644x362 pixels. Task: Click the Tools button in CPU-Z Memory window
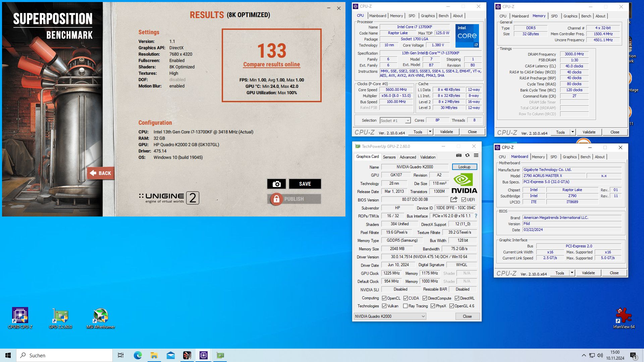click(x=560, y=132)
